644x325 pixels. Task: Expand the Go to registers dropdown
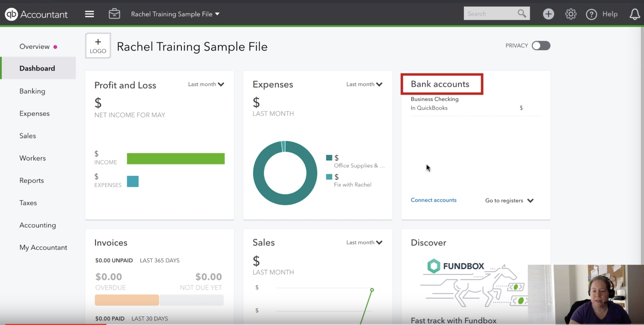509,200
